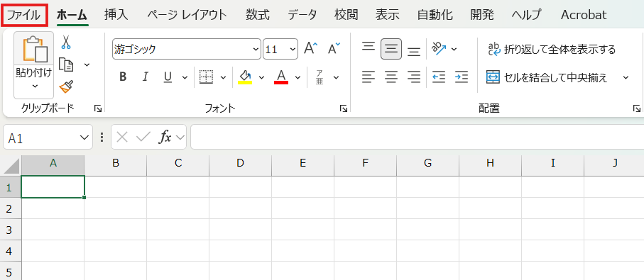Open fill color picker arrow

(261, 77)
